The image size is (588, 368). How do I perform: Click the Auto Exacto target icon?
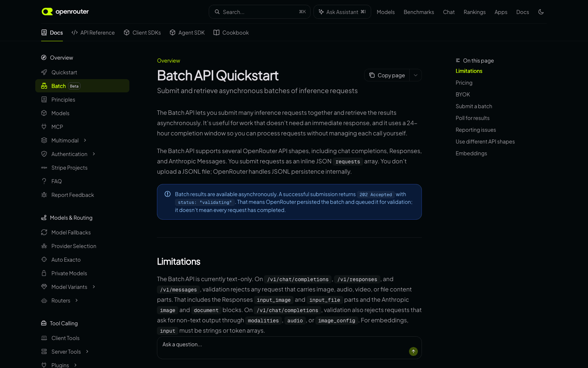click(x=44, y=259)
